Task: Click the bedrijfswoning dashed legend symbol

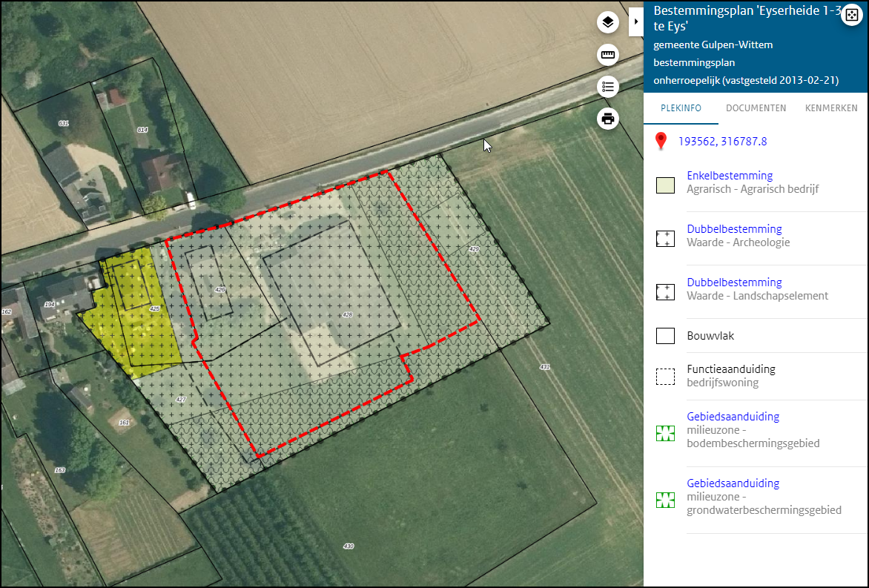Action: tap(665, 377)
